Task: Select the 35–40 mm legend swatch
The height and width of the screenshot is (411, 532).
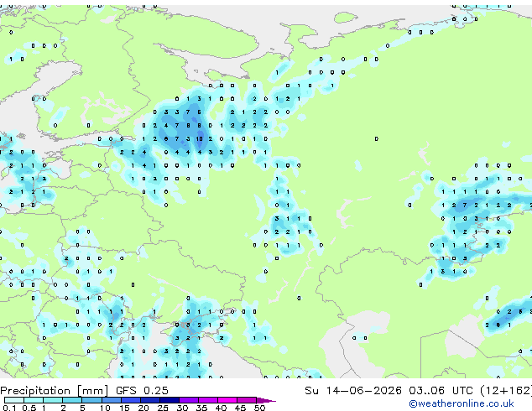Action: click(x=208, y=400)
